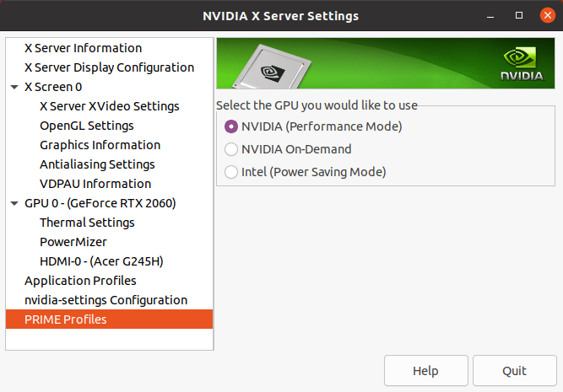Image resolution: width=563 pixels, height=392 pixels.
Task: Close the NVIDIA X Server Settings window
Action: point(548,15)
